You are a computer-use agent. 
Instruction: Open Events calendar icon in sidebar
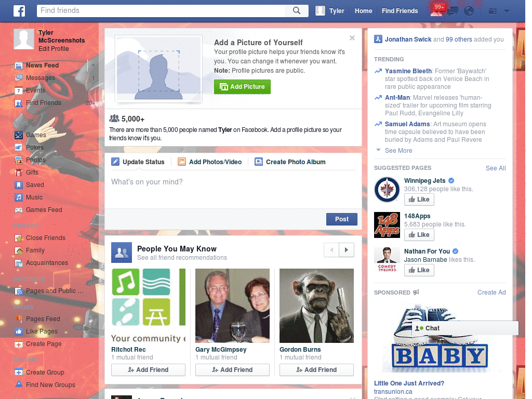[19, 90]
